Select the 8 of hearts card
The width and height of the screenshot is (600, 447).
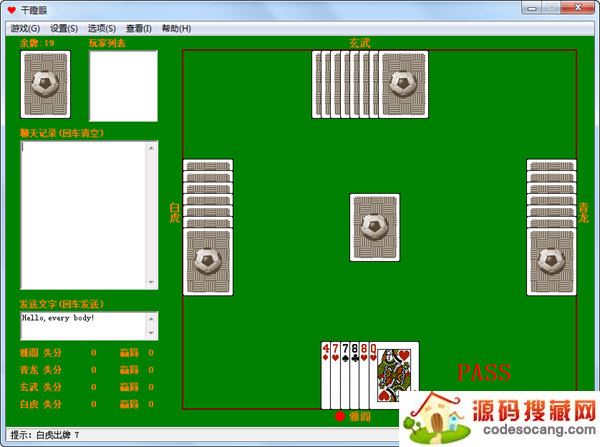[362, 375]
